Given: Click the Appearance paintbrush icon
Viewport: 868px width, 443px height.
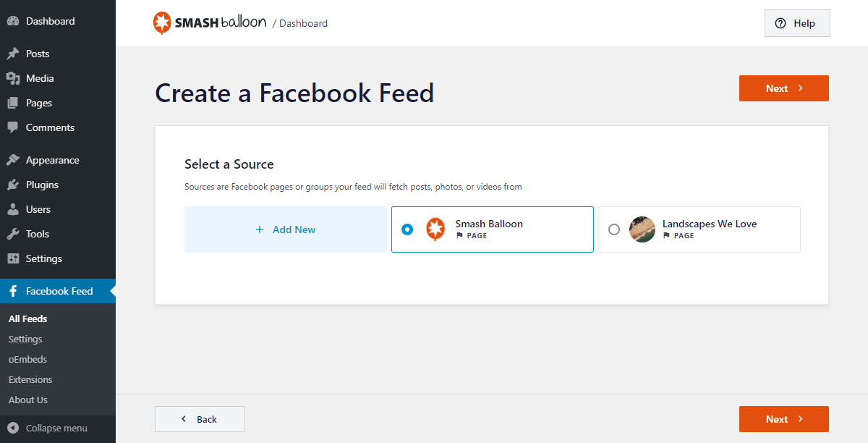Looking at the screenshot, I should tap(13, 160).
